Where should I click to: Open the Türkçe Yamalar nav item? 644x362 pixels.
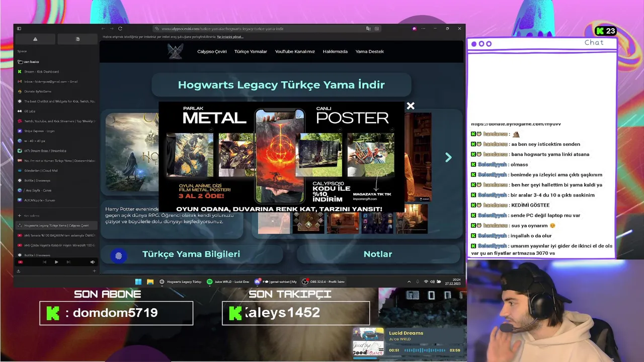pos(251,51)
